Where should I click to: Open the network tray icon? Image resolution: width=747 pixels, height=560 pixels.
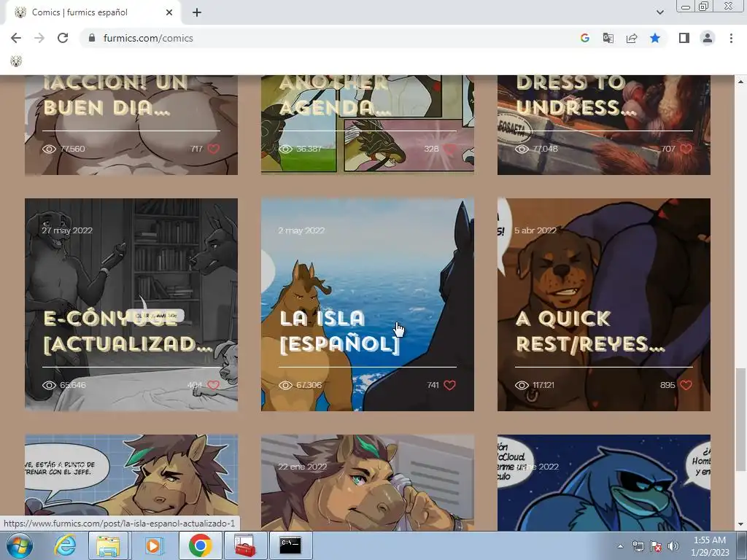(638, 546)
